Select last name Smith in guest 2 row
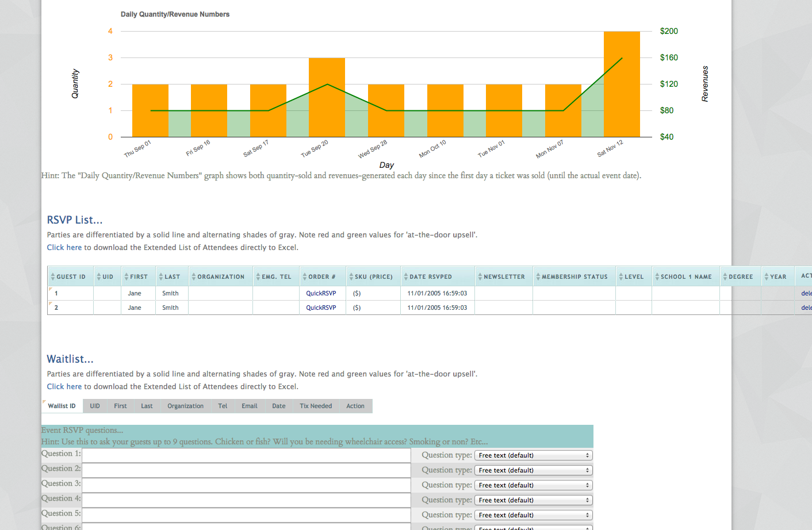The height and width of the screenshot is (530, 812). click(x=170, y=308)
